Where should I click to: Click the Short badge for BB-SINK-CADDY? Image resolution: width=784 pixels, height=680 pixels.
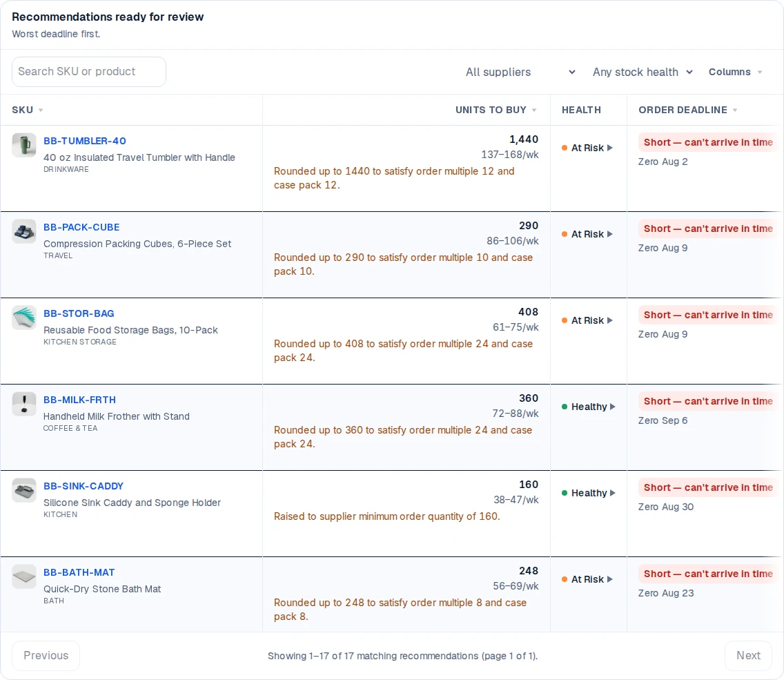pos(708,487)
